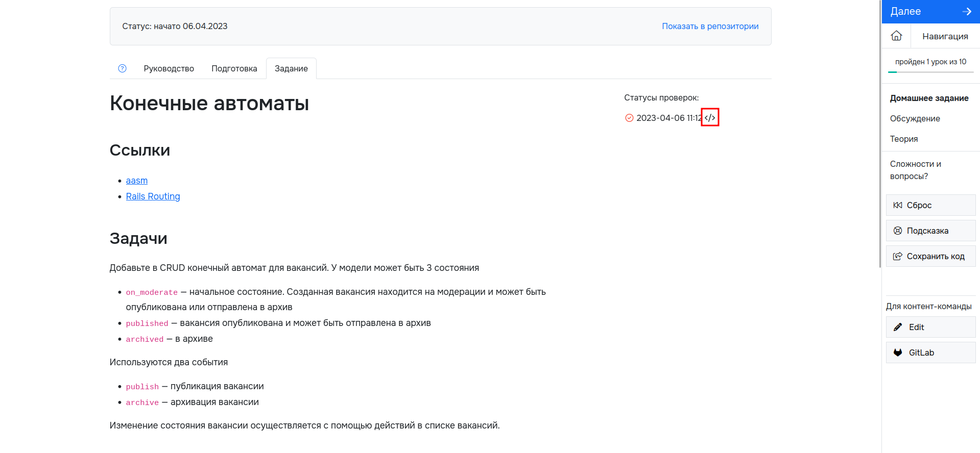Switch to the Подготовка tab
Screen dimensions: 980x453
pyautogui.click(x=234, y=68)
